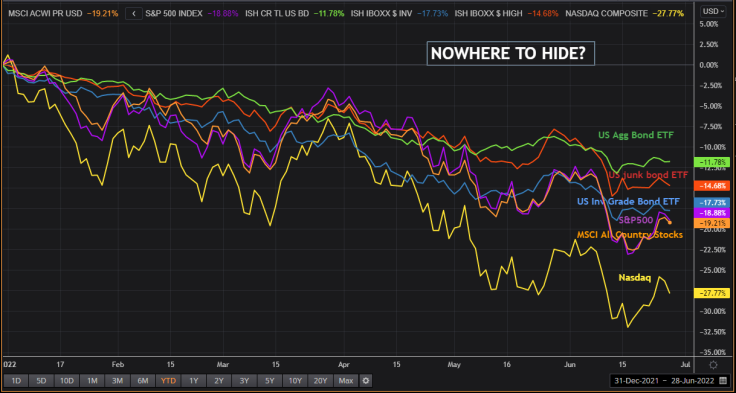Select the 5Y time range
This screenshot has width=736, height=393.
point(269,380)
